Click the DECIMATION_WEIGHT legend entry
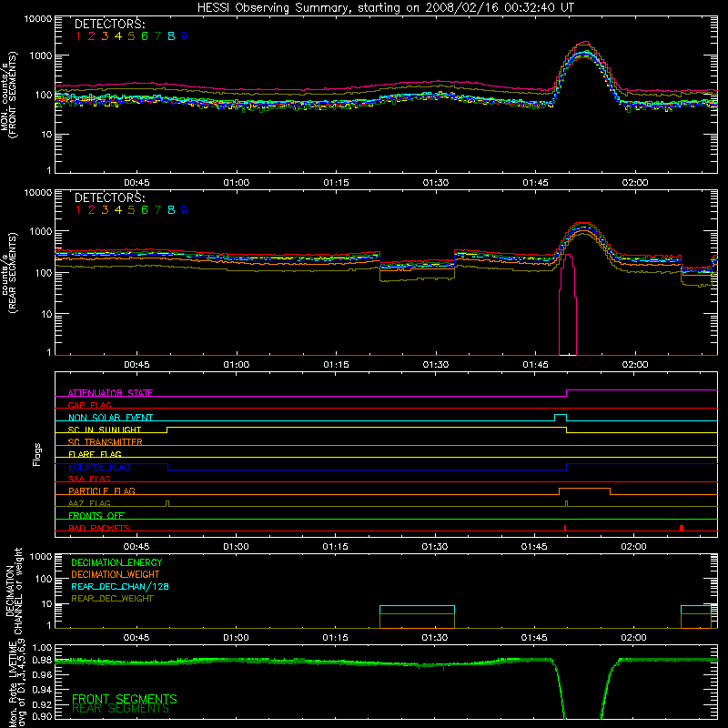Screen dimensions: 728x728 (x=116, y=574)
